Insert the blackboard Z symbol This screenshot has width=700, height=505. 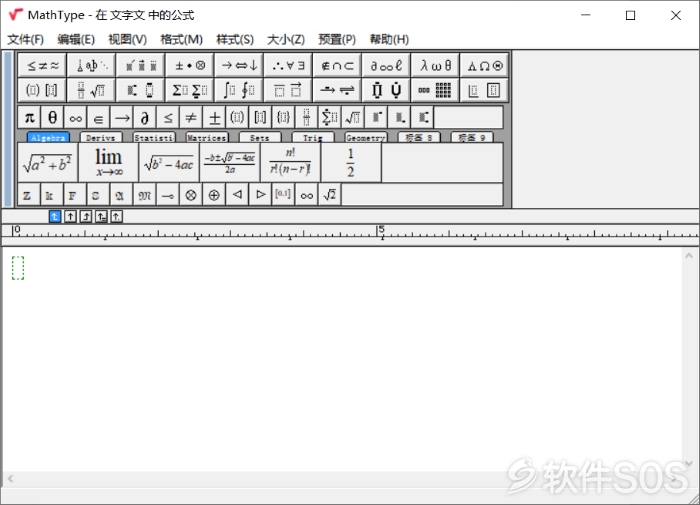click(28, 195)
